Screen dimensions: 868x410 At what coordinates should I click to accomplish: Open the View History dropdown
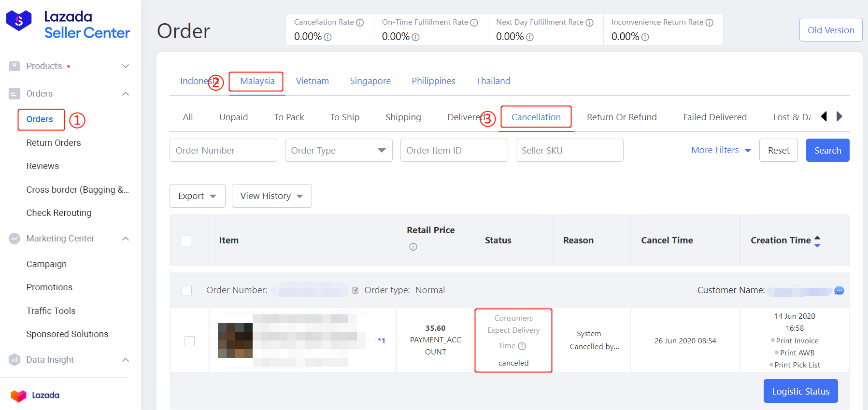click(x=272, y=196)
